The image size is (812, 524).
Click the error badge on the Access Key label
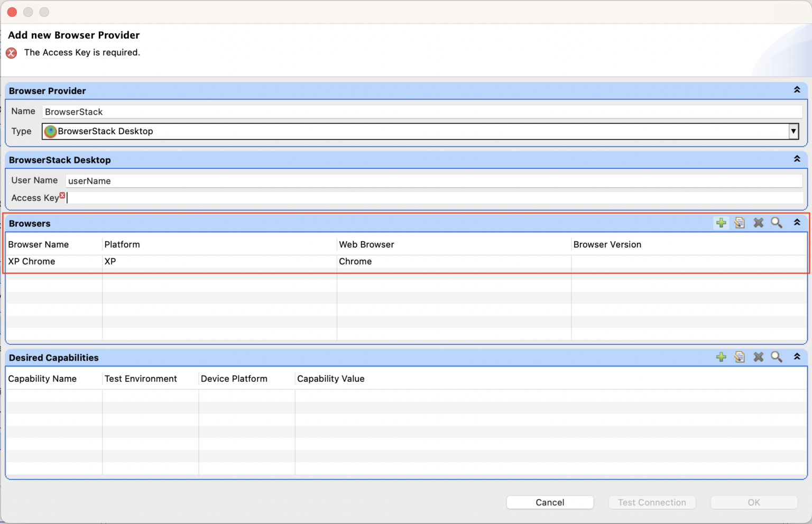click(62, 195)
